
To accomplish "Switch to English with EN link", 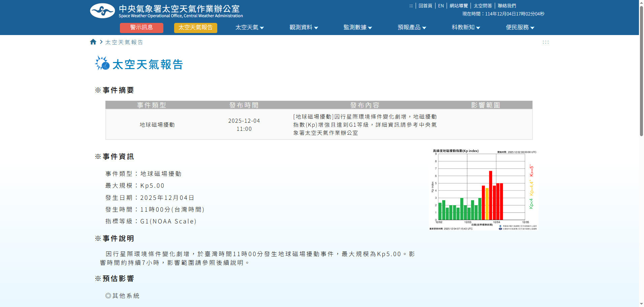I will (x=441, y=6).
